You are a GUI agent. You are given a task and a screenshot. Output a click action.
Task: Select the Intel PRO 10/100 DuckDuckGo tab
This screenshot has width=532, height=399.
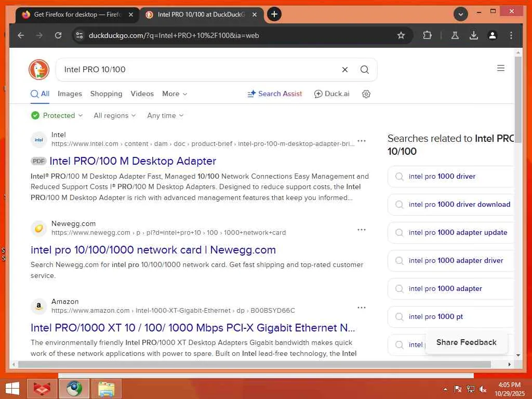coord(202,15)
